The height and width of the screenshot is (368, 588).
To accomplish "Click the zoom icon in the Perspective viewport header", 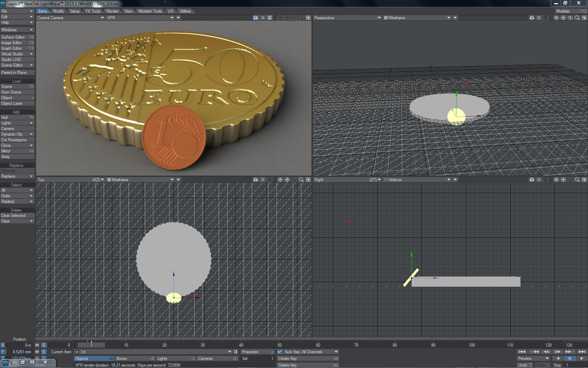I will click(x=577, y=18).
